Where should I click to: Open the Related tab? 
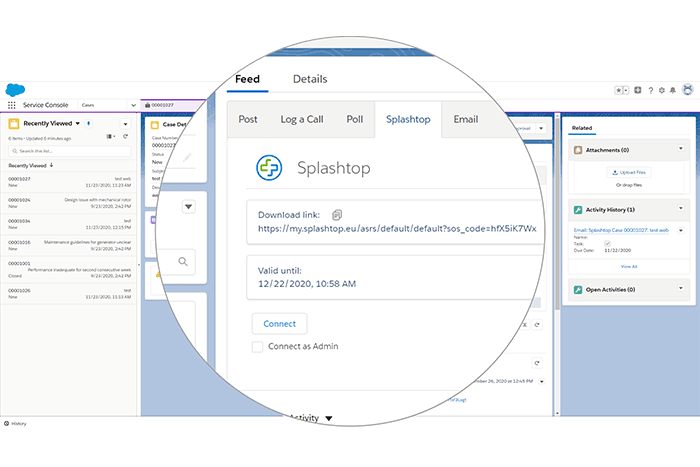[x=582, y=128]
